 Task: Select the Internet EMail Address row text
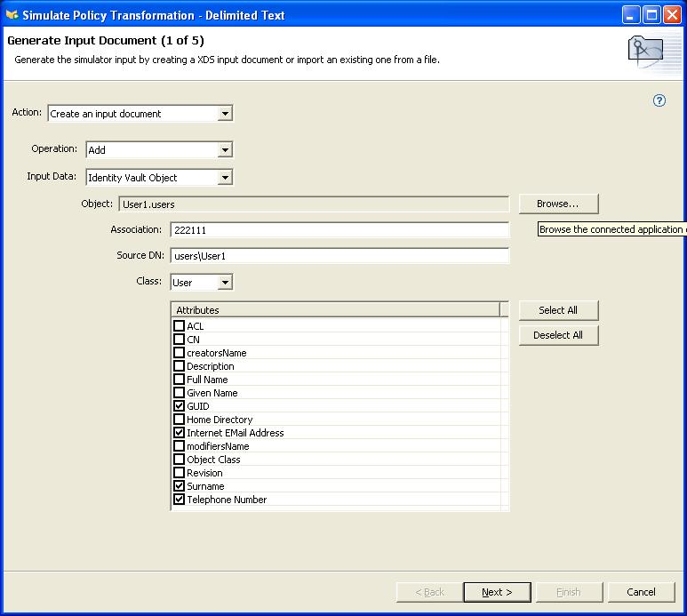pyautogui.click(x=236, y=433)
